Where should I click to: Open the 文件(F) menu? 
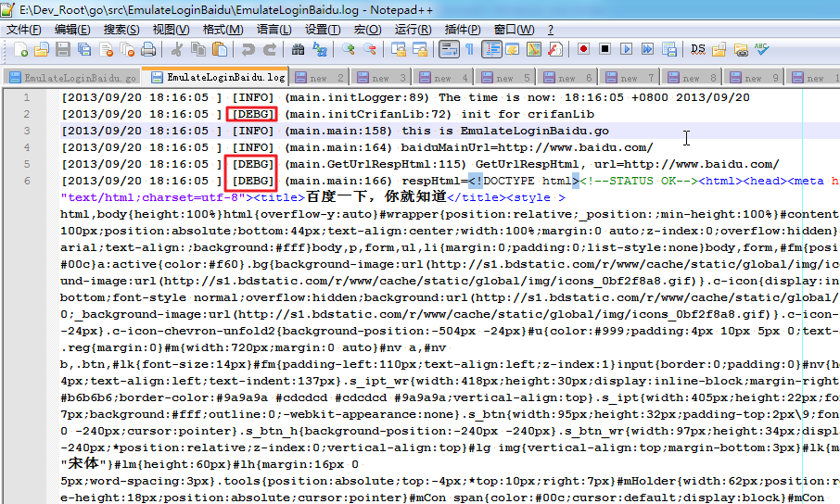(x=23, y=30)
